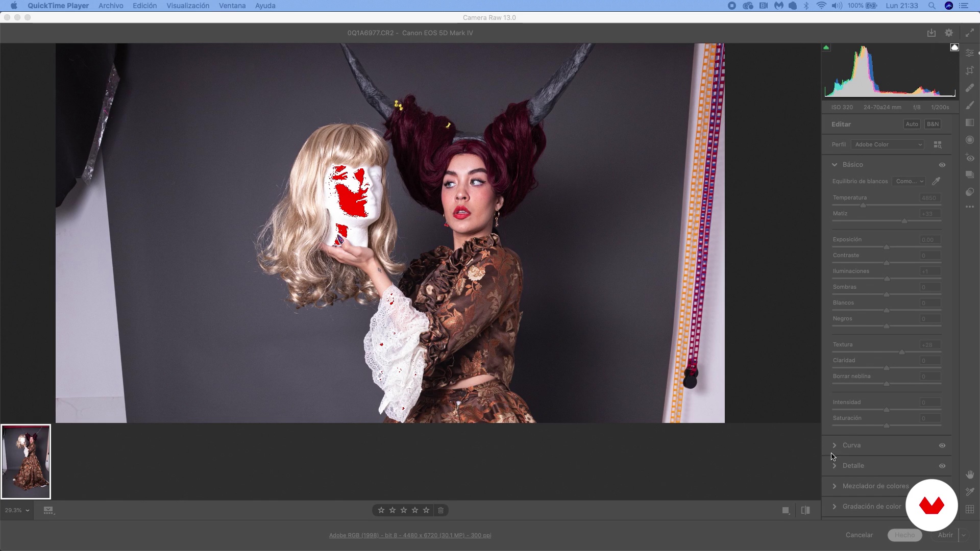The width and height of the screenshot is (980, 551).
Task: Select the Radial filter tool
Action: (970, 140)
